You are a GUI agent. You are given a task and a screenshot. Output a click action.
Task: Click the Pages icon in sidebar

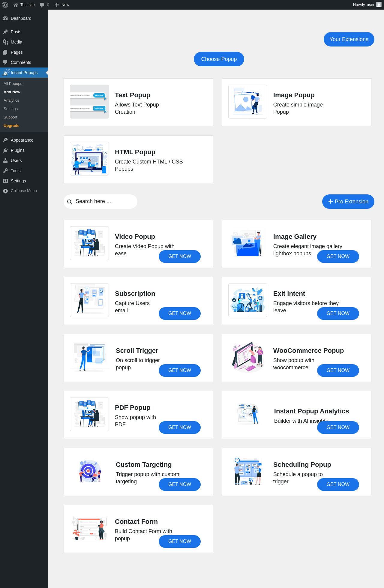[5, 52]
